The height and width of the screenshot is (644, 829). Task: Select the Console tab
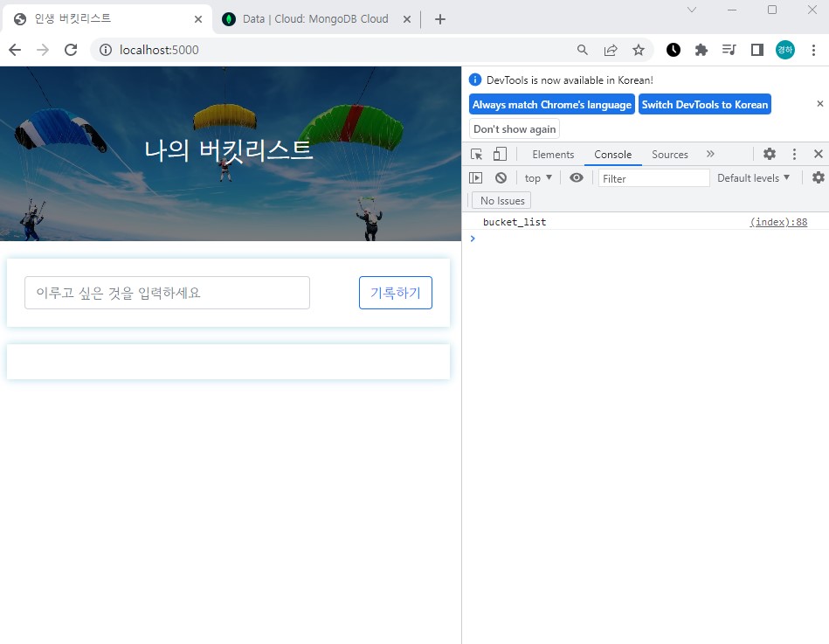(x=612, y=155)
